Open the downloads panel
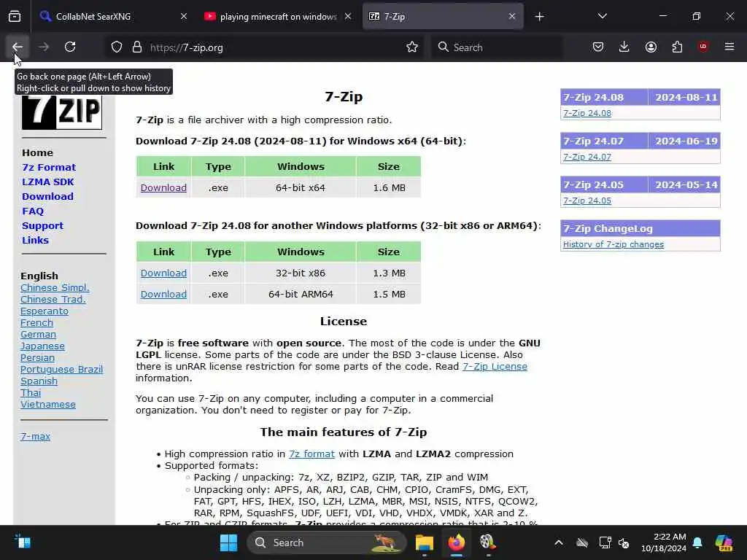747x560 pixels. [x=624, y=47]
